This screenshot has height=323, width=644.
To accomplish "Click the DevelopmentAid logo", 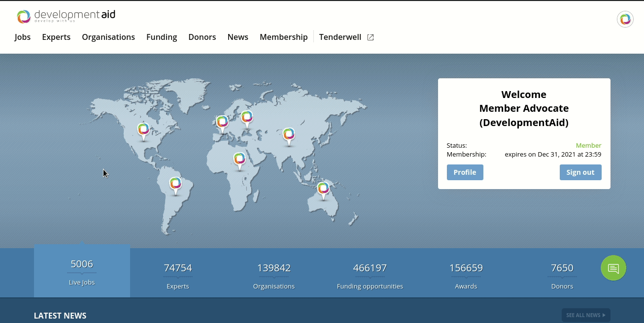I will [x=66, y=16].
